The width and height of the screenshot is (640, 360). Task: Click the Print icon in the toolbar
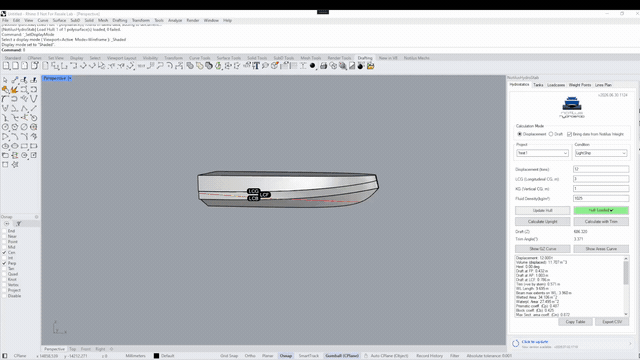click(x=324, y=66)
